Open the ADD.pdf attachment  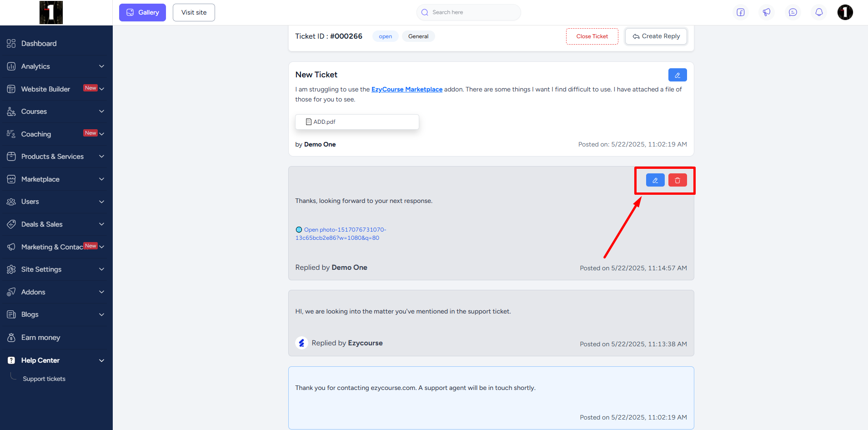(357, 122)
